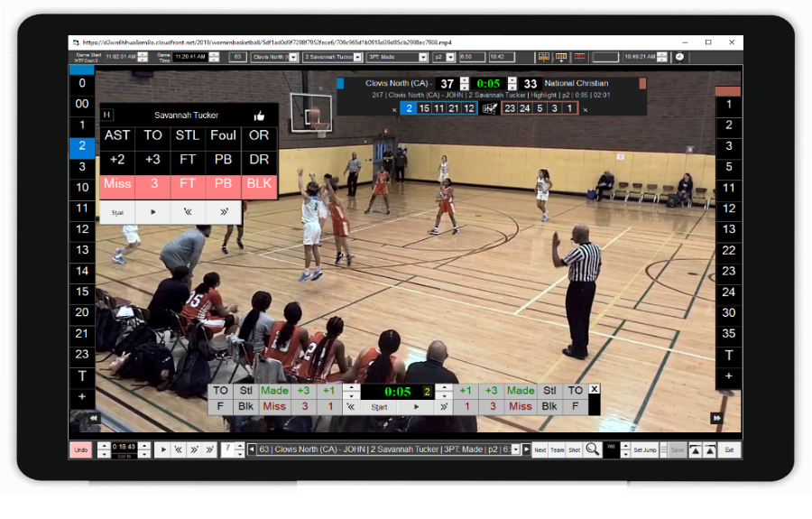Click step-back arrows in bottom toolbar
The image size is (812, 519).
[178, 449]
